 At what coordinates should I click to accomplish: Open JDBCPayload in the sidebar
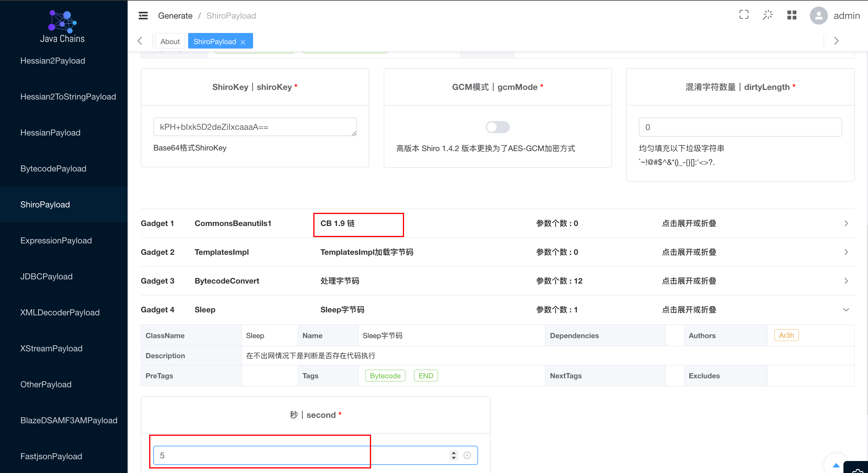point(64,276)
